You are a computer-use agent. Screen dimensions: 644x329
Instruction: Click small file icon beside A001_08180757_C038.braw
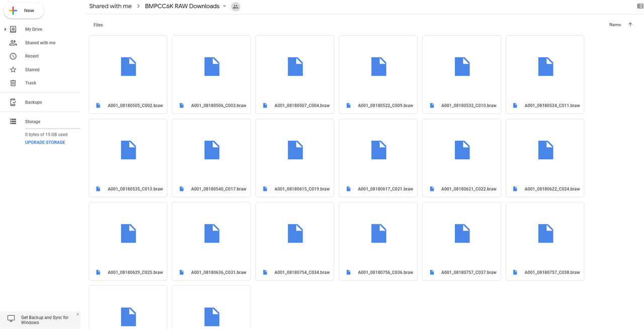[515, 273]
